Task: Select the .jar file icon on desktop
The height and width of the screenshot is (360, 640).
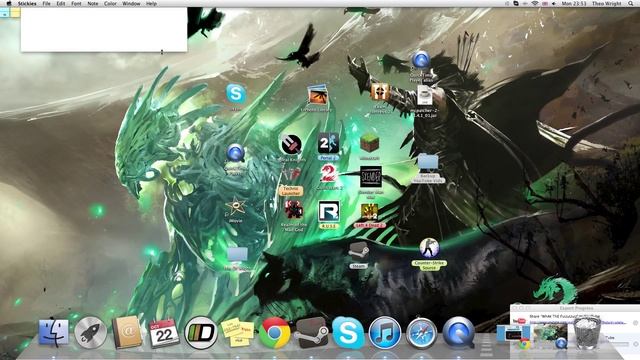Action: tap(424, 96)
